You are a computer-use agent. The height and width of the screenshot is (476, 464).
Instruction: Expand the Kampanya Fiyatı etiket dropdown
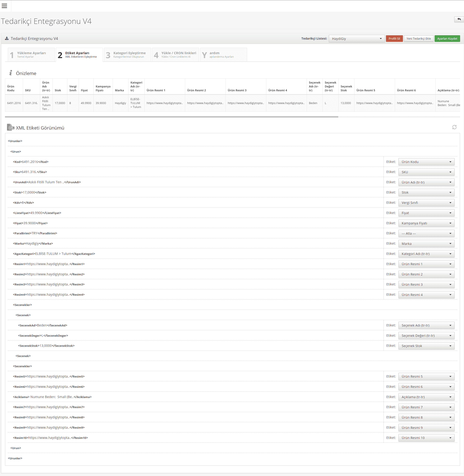click(x=426, y=223)
